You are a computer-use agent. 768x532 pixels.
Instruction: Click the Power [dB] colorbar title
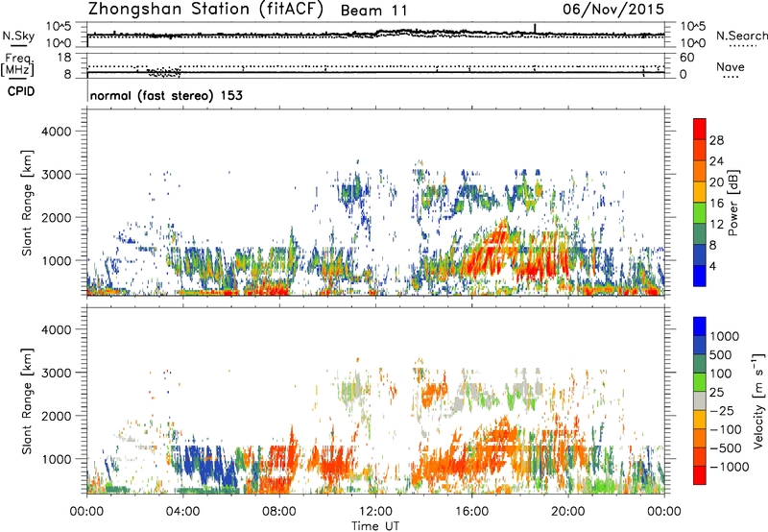pos(733,203)
